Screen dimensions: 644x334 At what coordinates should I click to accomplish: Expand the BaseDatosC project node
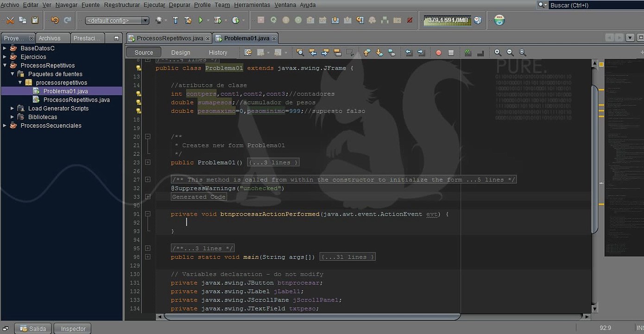pos(5,48)
